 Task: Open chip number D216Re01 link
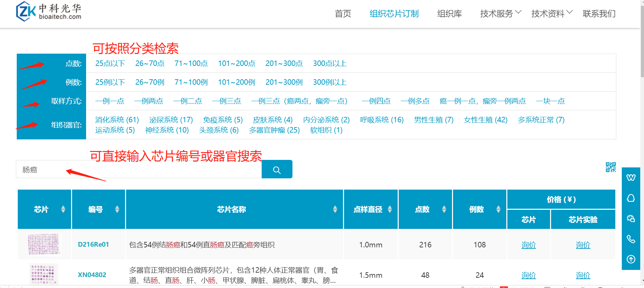tap(93, 245)
